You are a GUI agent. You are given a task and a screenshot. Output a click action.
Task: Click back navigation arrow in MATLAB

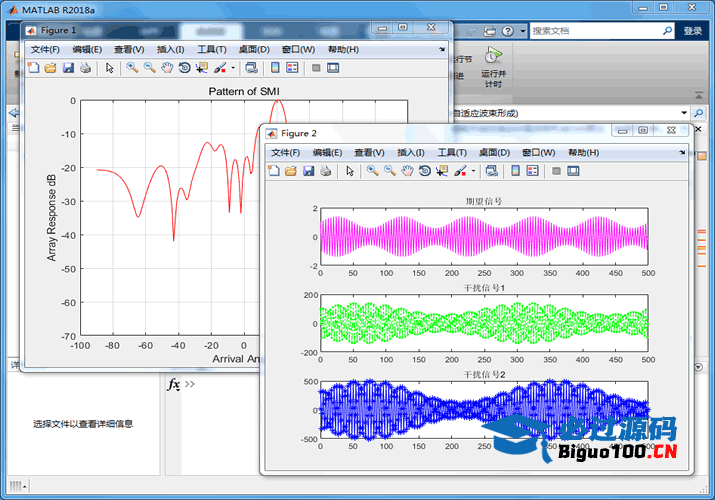[14, 113]
